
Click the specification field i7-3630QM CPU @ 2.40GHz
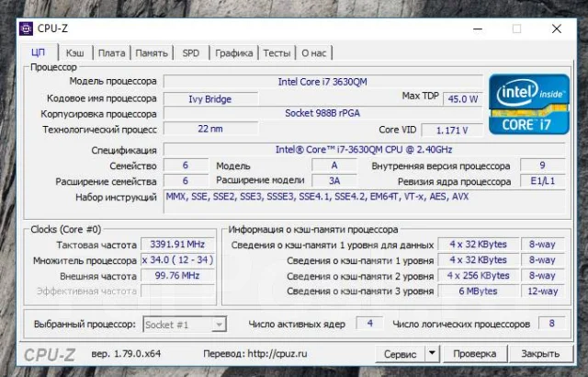coord(364,149)
